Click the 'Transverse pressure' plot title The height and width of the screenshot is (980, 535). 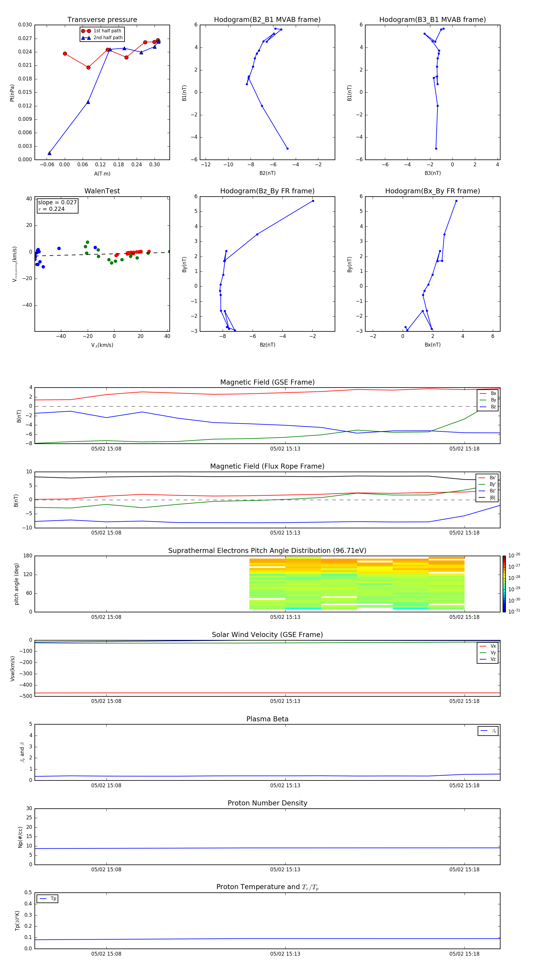tap(102, 20)
